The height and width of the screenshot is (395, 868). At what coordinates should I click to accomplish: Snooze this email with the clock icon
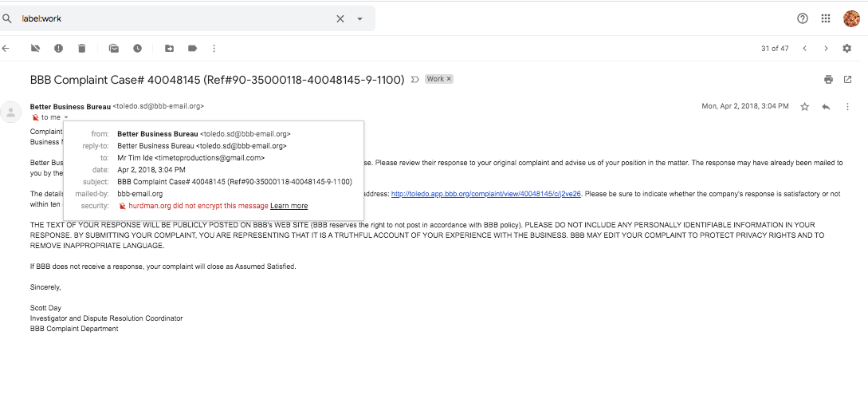[x=137, y=49]
